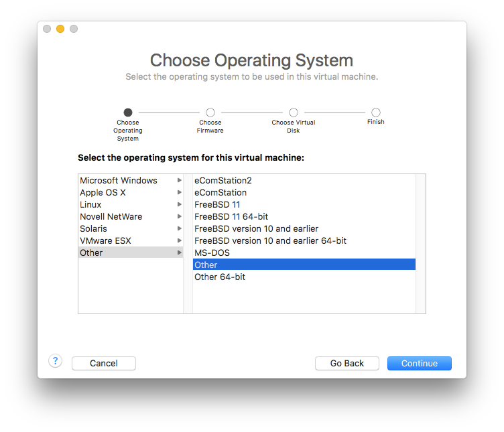This screenshot has height=432, width=504.
Task: Expand the Apple OS X category arrow
Action: [179, 193]
